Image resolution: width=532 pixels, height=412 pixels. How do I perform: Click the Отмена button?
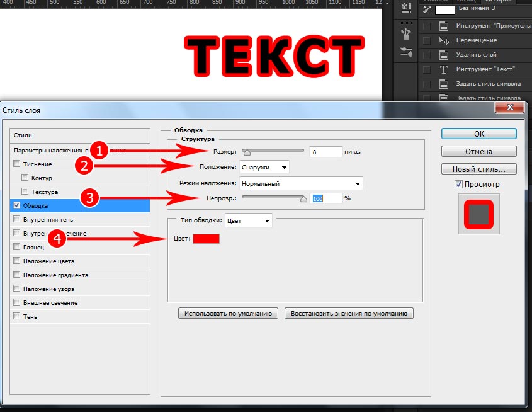pos(478,151)
